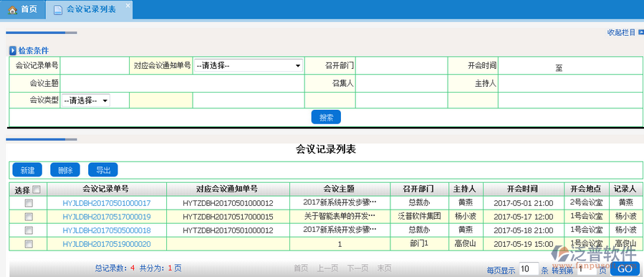Click the GO pagination button
The image size is (644, 277).
[x=625, y=269]
